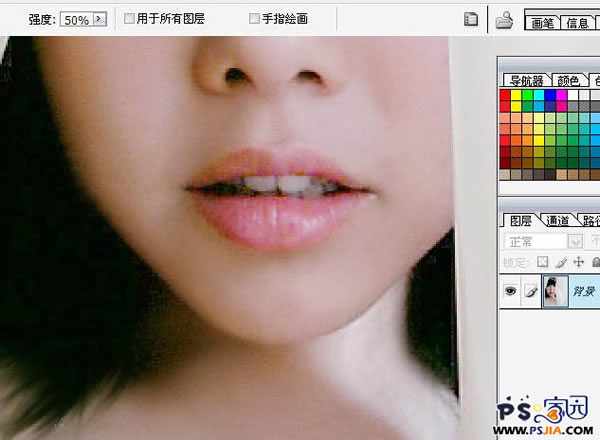
Task: Click the paintbrush indicator on 背景 layer
Action: pos(531,292)
